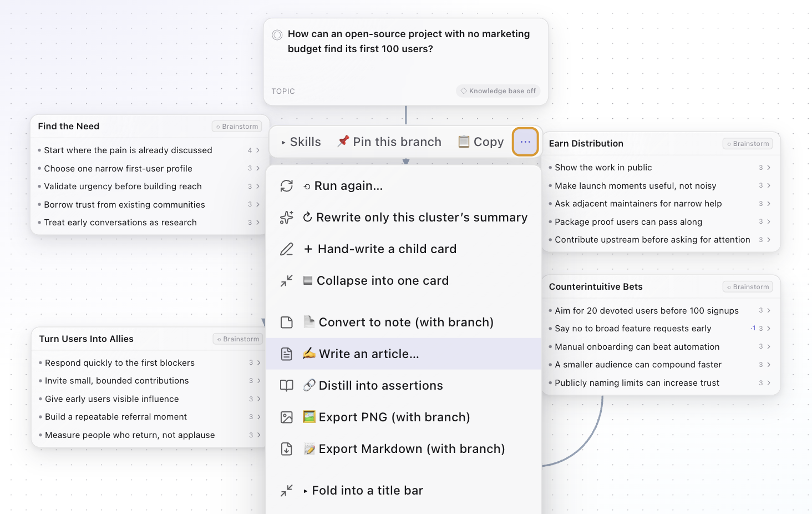Click 'Ask adjacent maintainers for narrow help'
The image size is (812, 514).
pyautogui.click(x=638, y=204)
